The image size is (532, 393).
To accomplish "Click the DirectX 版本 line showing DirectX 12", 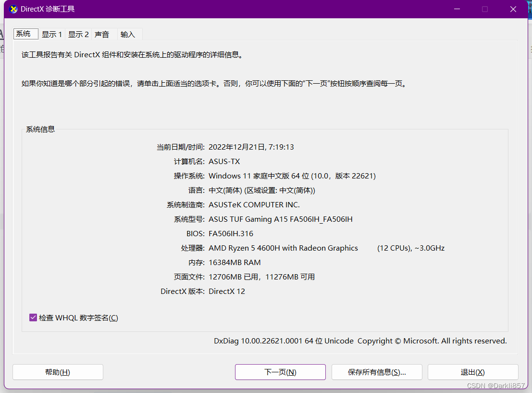I will point(226,291).
